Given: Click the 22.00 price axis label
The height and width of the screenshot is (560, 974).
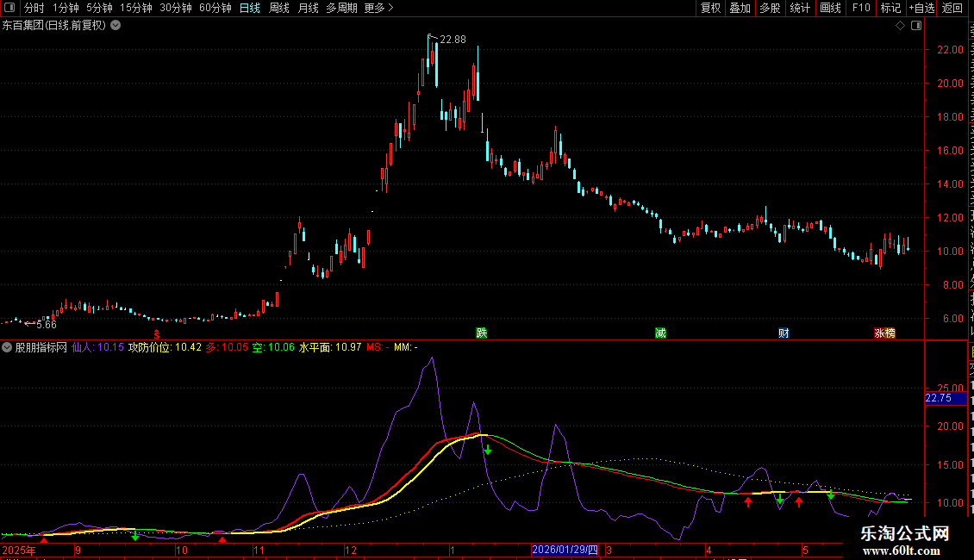Looking at the screenshot, I should [x=951, y=50].
